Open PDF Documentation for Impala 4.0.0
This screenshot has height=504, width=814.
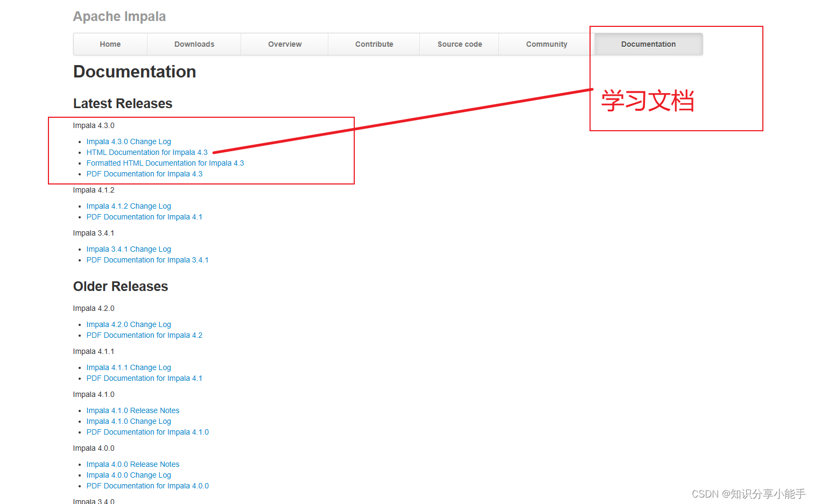(x=148, y=486)
